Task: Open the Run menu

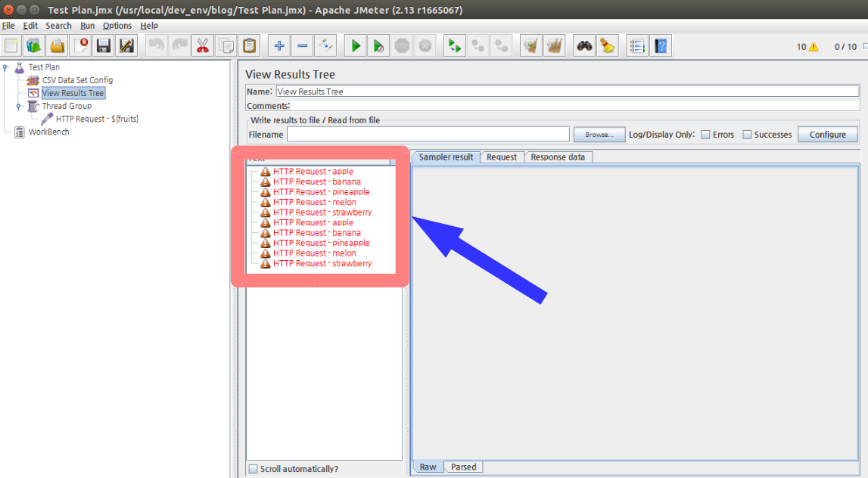Action: point(88,26)
